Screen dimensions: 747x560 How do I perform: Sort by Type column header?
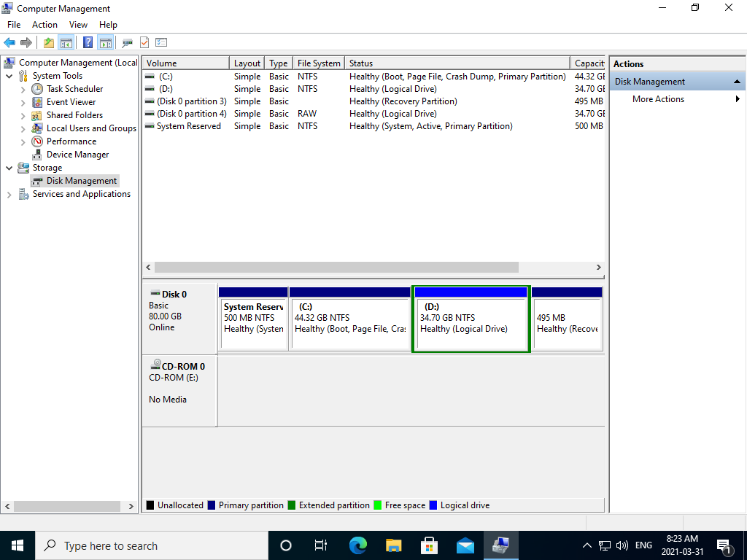(x=278, y=63)
